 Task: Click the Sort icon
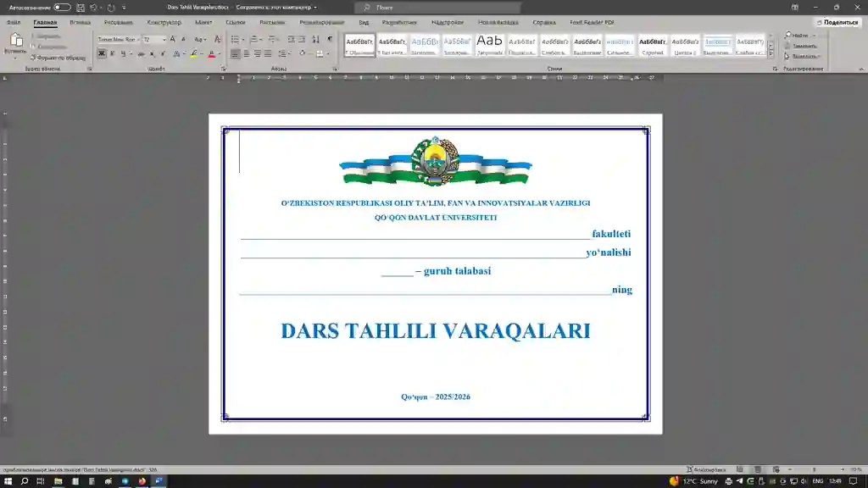315,39
